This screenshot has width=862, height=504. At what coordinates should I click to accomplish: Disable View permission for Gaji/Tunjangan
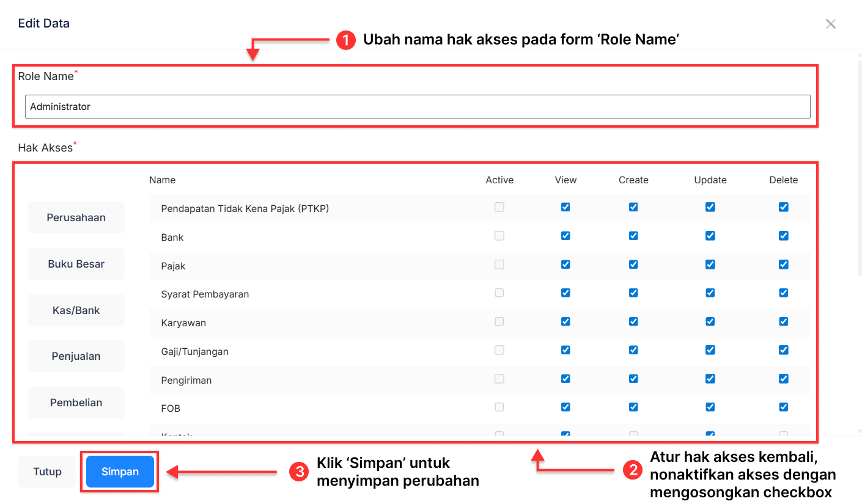point(565,350)
